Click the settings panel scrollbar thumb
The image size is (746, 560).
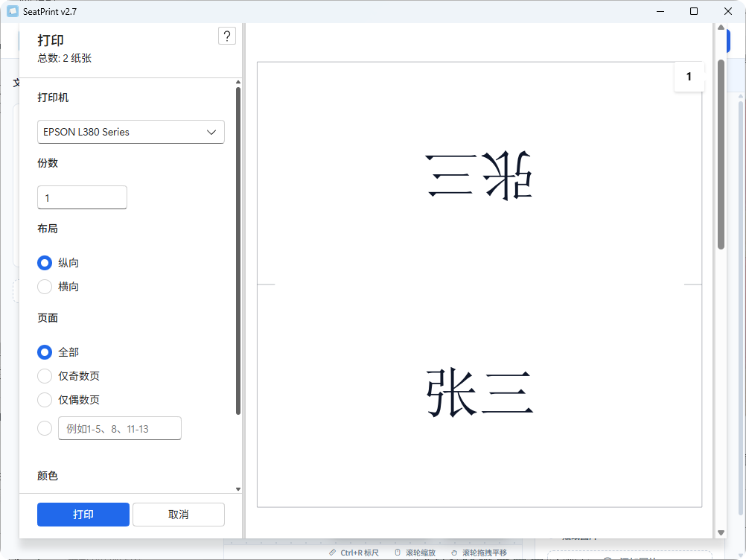pos(238,251)
